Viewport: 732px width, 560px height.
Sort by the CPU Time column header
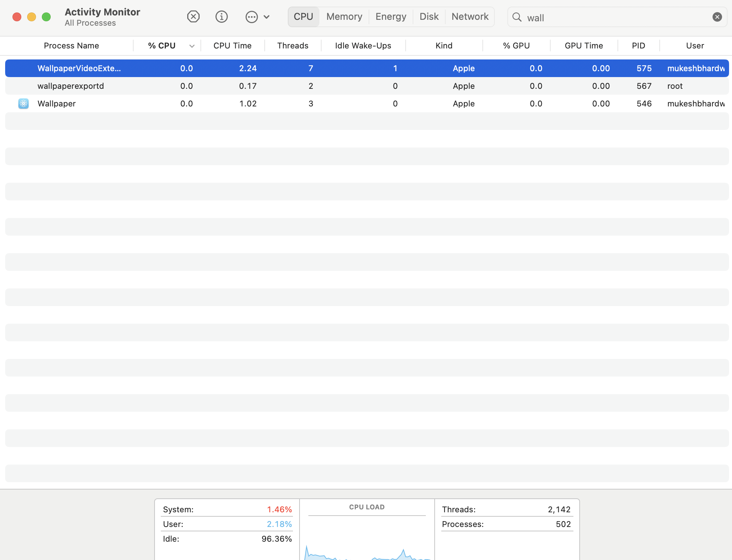click(x=232, y=46)
